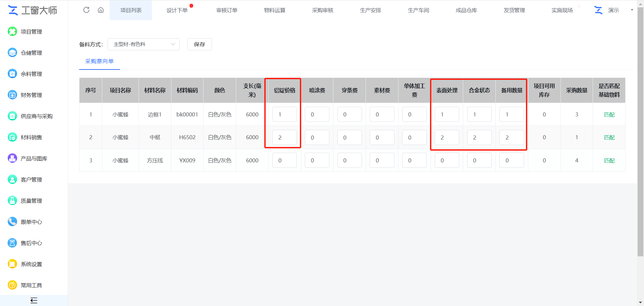The height and width of the screenshot is (306, 644).
Task: Open 常用工具 sidebar icon
Action: pos(12,285)
